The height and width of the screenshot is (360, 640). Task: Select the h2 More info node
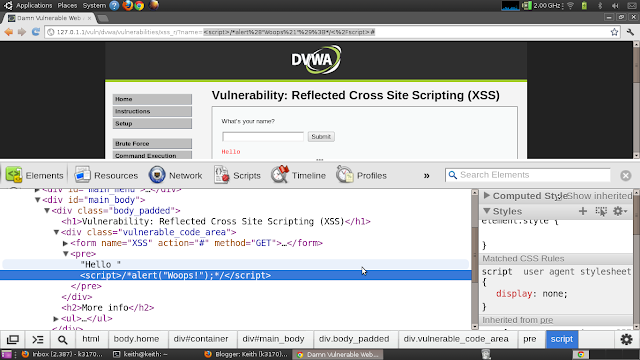[x=108, y=308]
